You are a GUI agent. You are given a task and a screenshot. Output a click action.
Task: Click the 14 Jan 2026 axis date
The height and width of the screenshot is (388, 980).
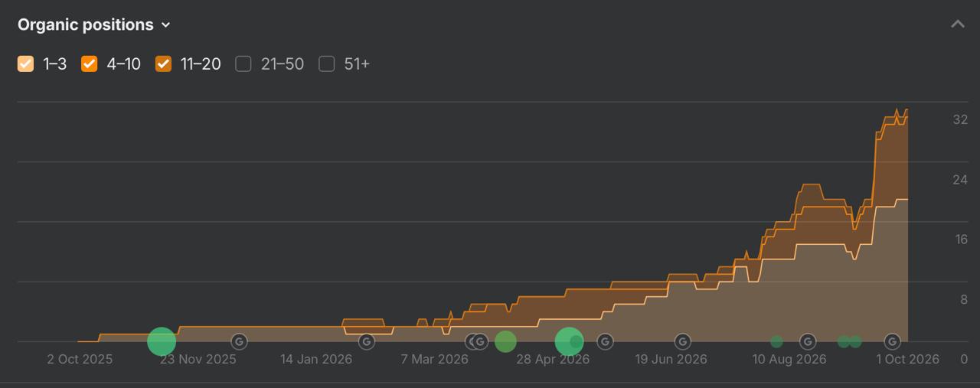coord(316,360)
